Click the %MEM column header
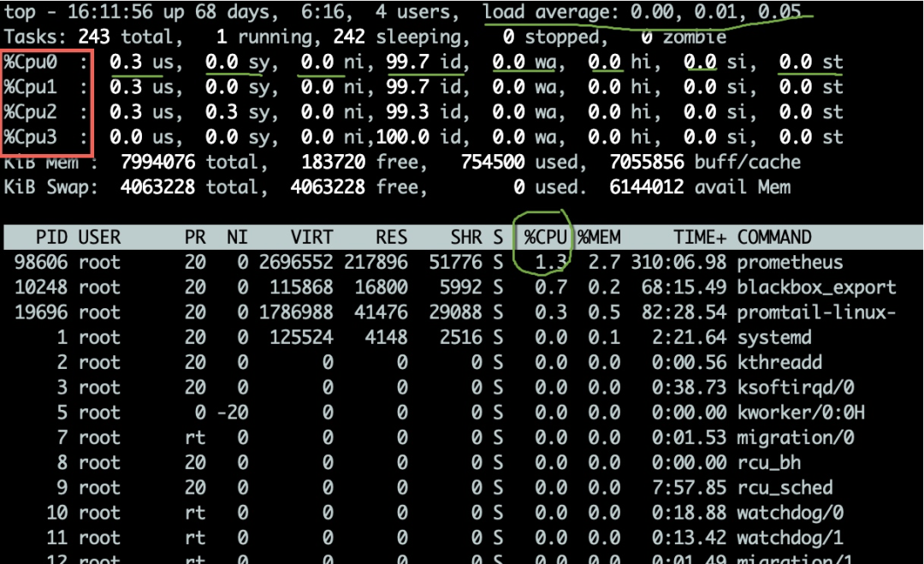This screenshot has height=564, width=924. [599, 237]
